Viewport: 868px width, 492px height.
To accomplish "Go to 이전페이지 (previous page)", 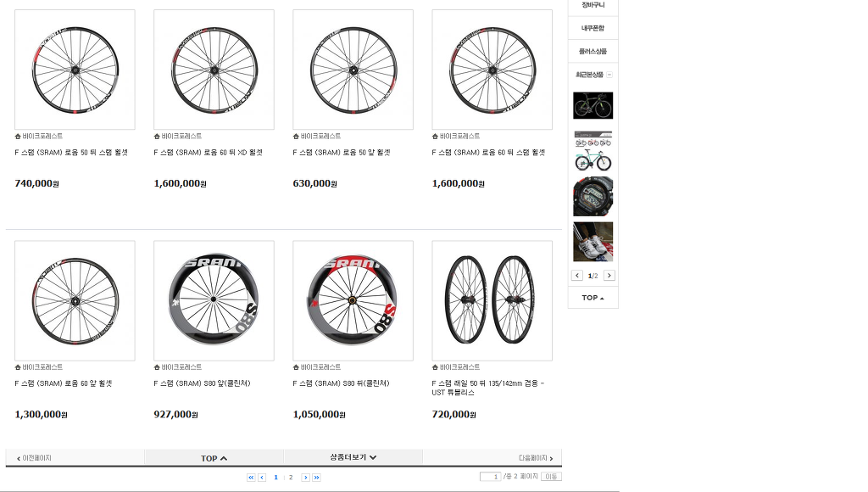I will [34, 458].
